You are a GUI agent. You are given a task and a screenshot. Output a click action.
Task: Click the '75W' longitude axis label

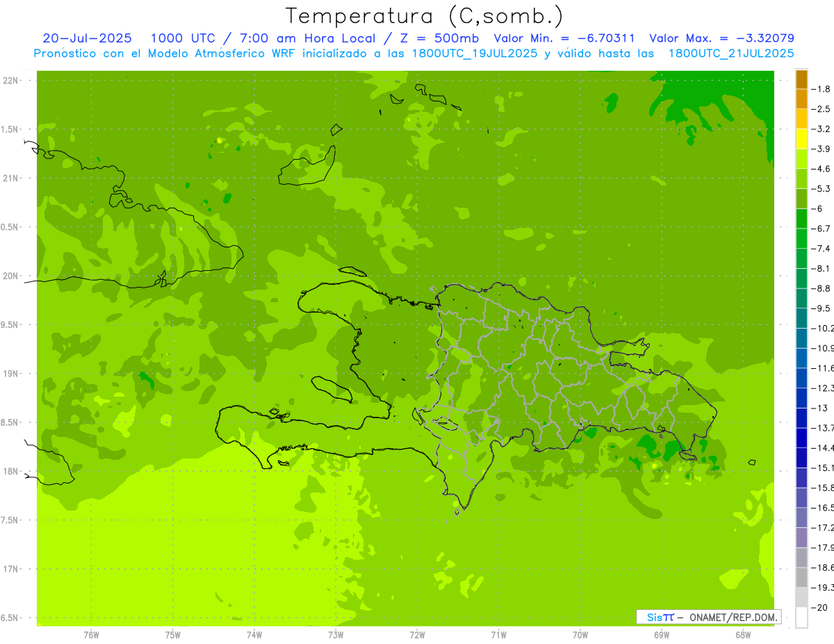tap(173, 634)
